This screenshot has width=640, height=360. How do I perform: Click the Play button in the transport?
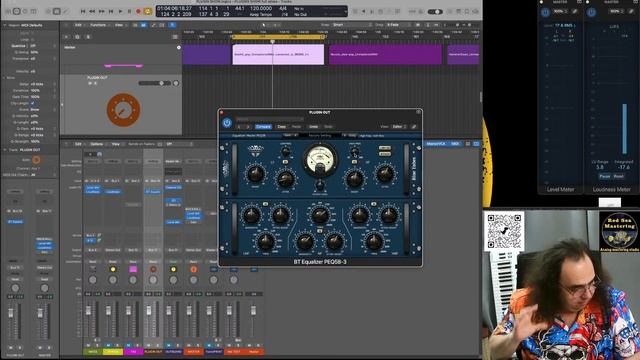[120, 11]
